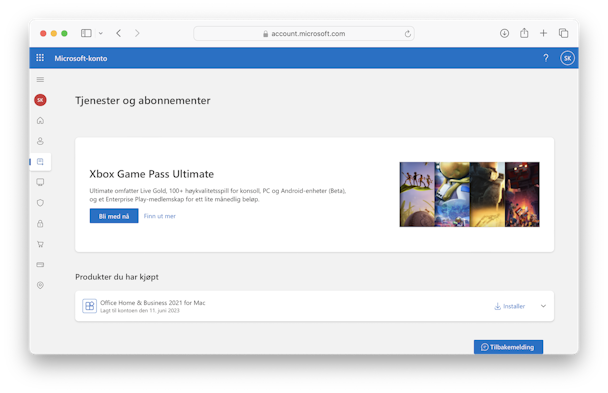608x393 pixels.
Task: Click the Xbox Game Pass Ultimate heading
Action: pos(152,174)
